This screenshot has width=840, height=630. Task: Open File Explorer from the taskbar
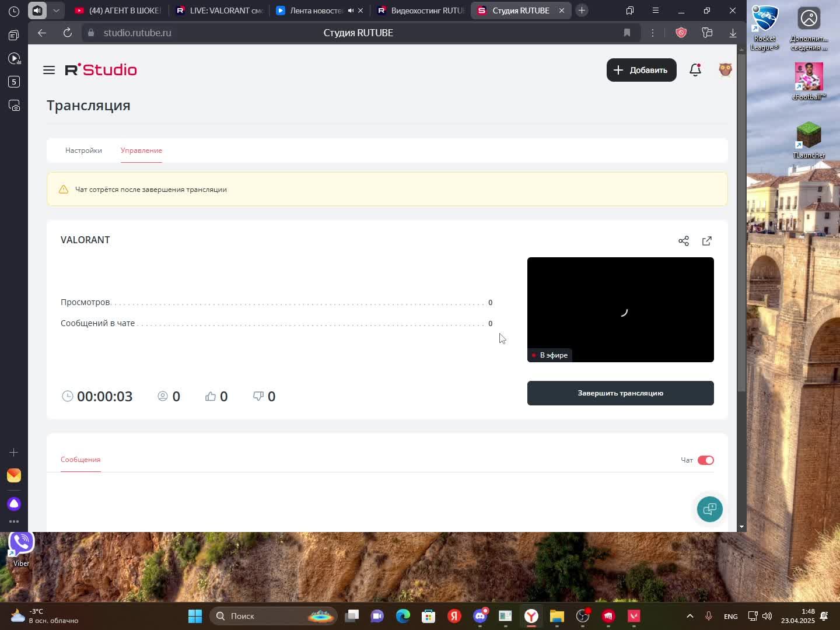[x=557, y=616]
